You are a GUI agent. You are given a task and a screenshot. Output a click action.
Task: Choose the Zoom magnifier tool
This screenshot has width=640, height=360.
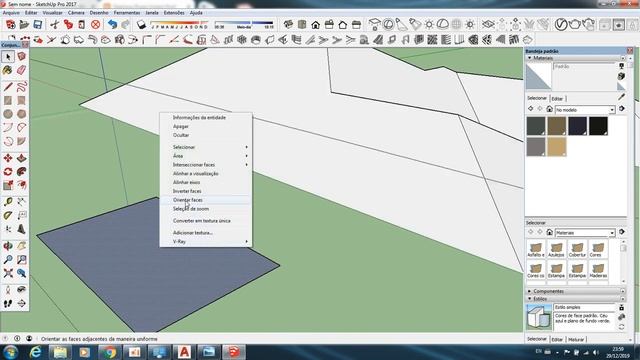[x=8, y=260]
